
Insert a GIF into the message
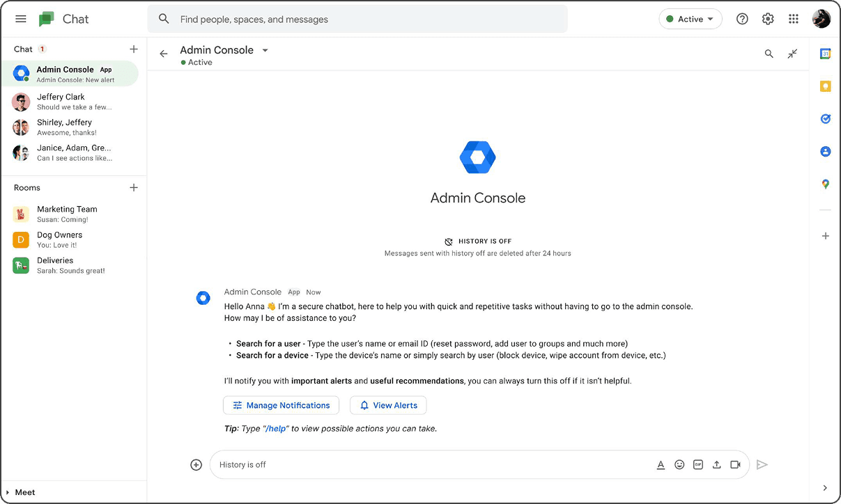[x=698, y=464]
